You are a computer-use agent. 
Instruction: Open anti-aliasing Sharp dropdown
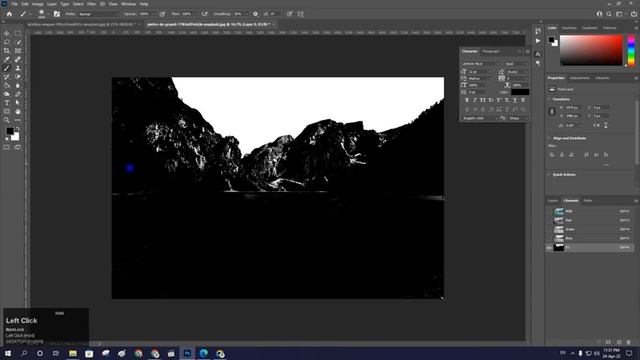pyautogui.click(x=518, y=118)
